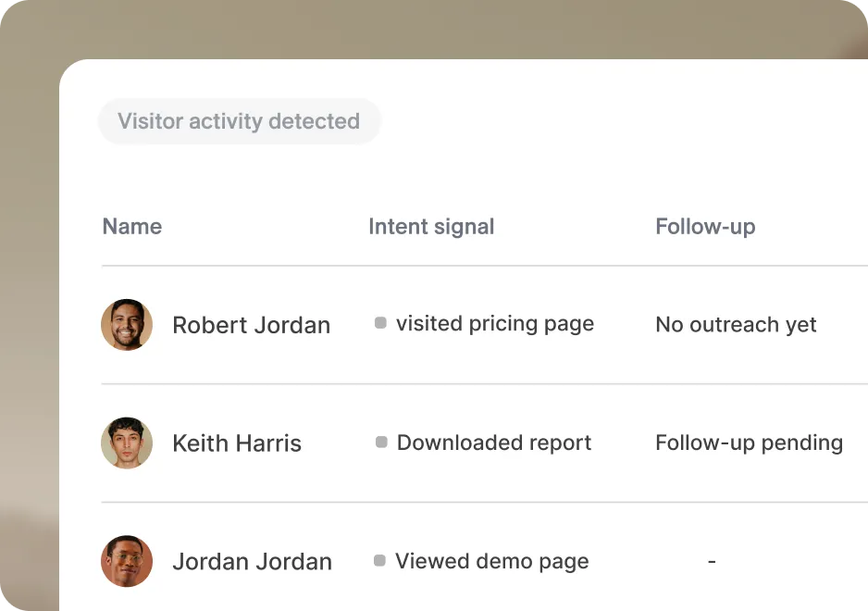The width and height of the screenshot is (868, 611).
Task: Click the Follow-up pending status
Action: [749, 443]
